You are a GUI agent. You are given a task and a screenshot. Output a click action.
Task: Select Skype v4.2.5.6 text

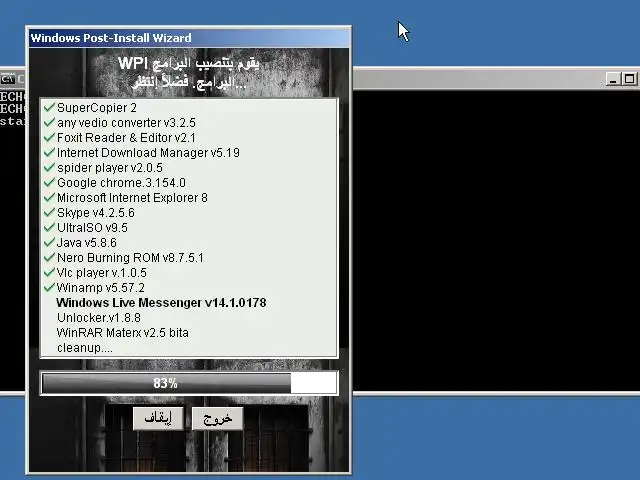point(96,213)
